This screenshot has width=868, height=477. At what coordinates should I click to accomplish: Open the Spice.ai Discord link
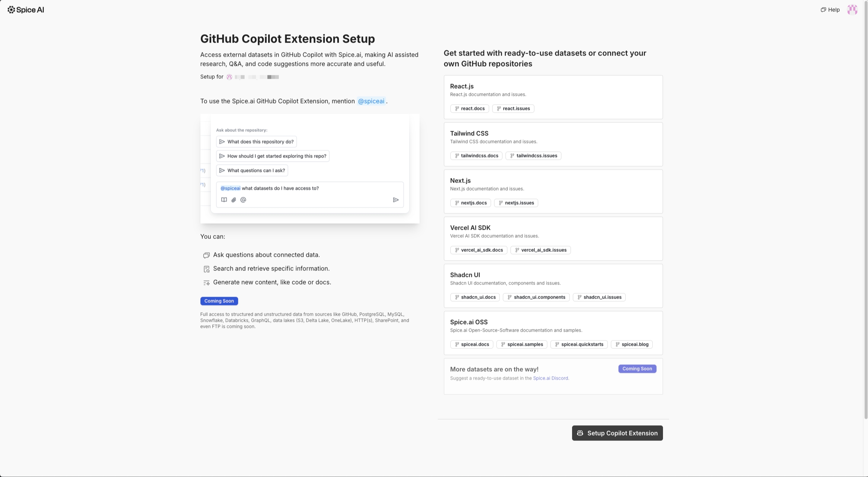pos(550,378)
